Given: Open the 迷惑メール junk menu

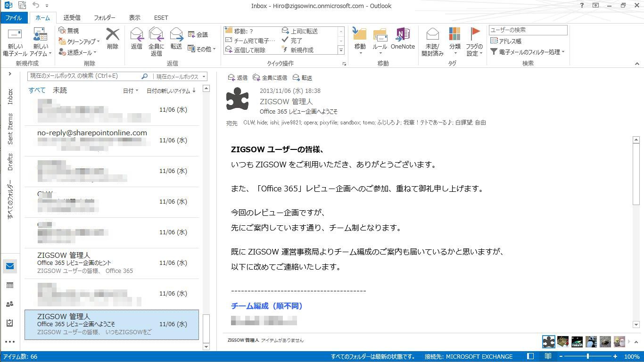Looking at the screenshot, I should pos(77,52).
